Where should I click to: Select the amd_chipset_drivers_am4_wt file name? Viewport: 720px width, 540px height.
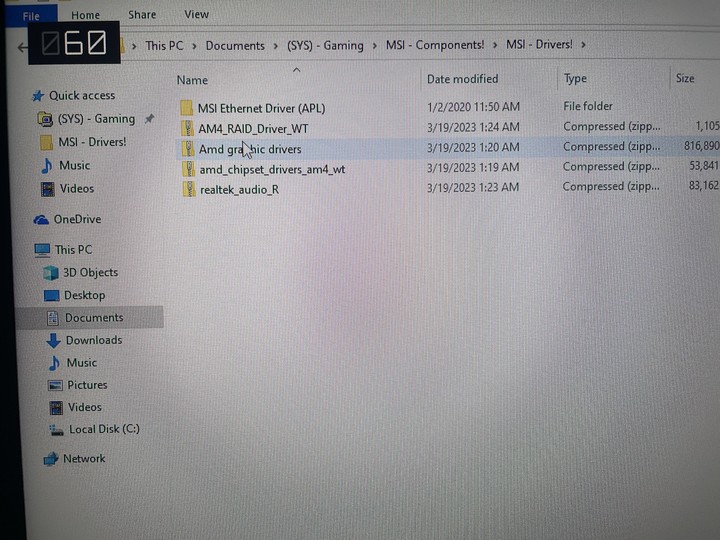coord(272,169)
